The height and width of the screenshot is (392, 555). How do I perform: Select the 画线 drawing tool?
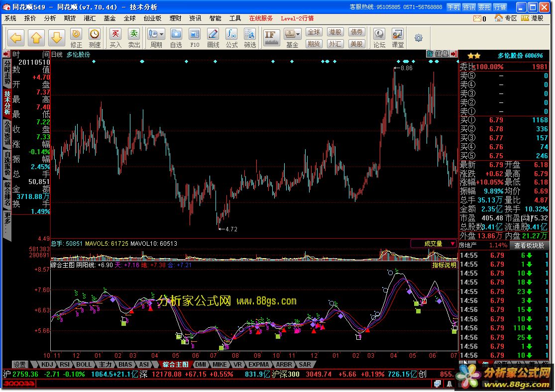click(x=213, y=38)
